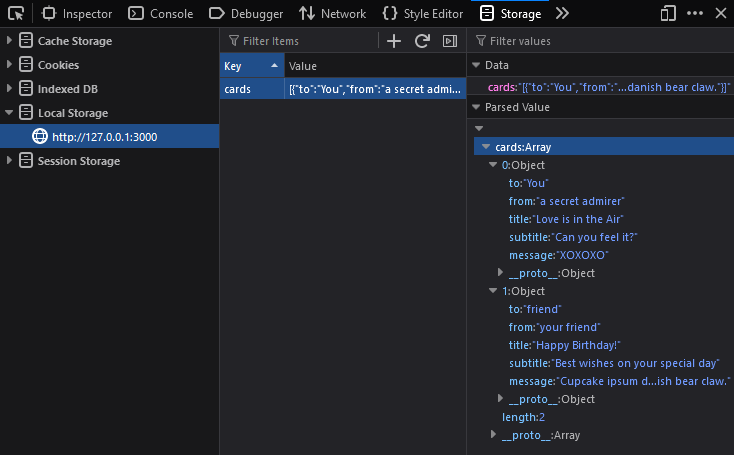The image size is (734, 455).
Task: Activate the element picker icon
Action: [15, 14]
